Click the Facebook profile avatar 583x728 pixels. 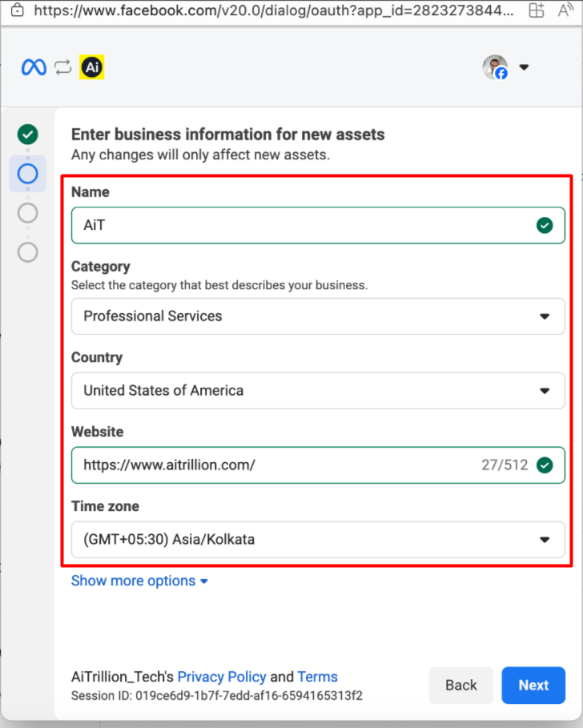tap(495, 67)
